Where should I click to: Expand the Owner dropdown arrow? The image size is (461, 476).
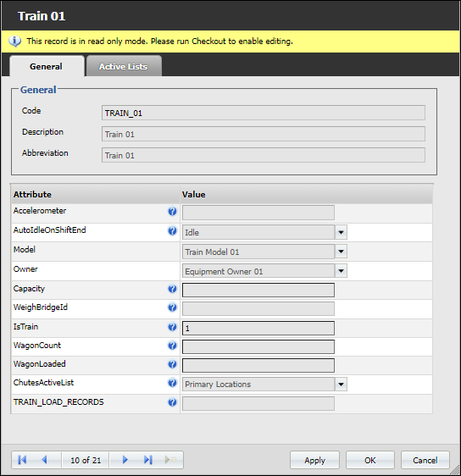[x=341, y=271]
